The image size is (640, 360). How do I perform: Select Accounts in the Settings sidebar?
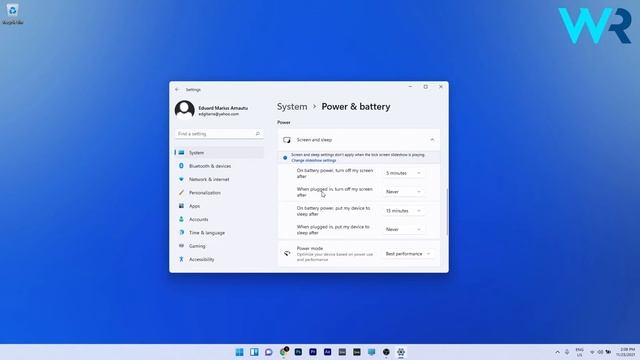(219, 219)
